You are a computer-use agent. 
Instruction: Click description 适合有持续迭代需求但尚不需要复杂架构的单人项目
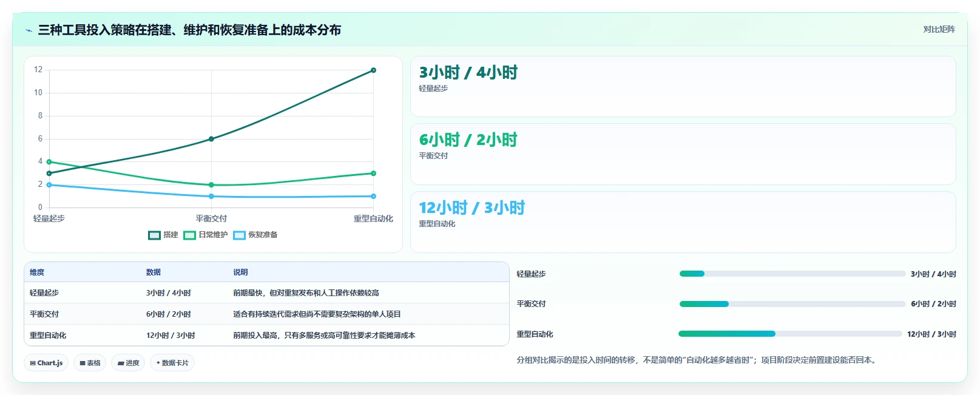pos(317,314)
